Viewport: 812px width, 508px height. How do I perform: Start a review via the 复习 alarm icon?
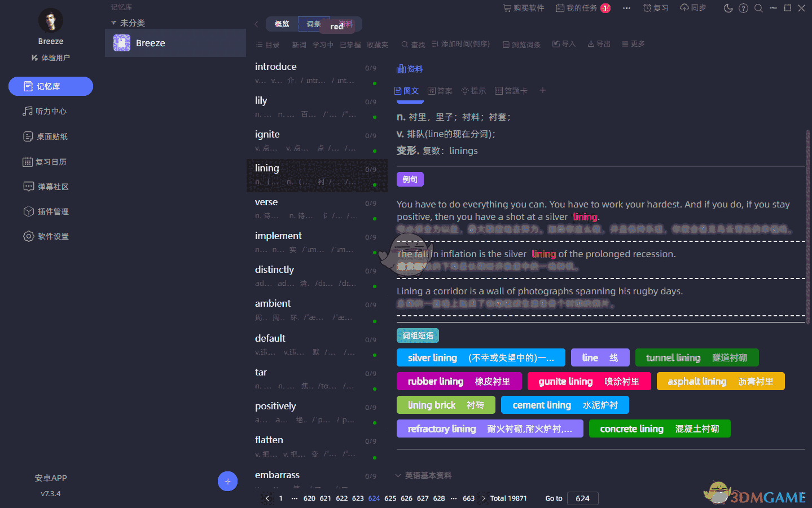655,7
